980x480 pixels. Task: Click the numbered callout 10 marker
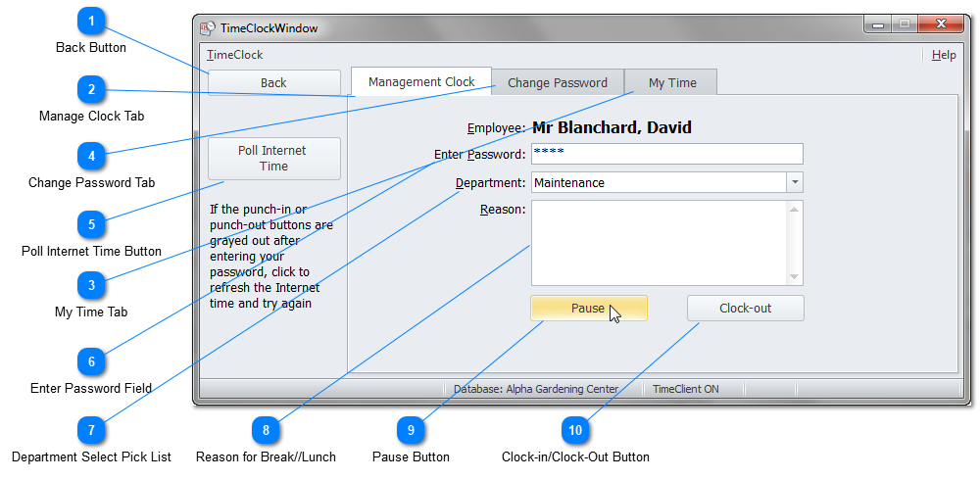point(575,430)
